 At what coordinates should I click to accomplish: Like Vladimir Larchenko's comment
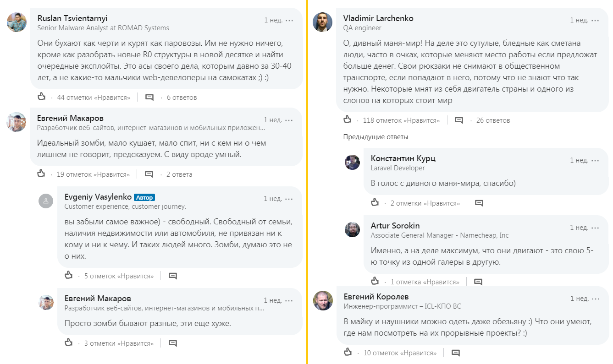pos(348,120)
